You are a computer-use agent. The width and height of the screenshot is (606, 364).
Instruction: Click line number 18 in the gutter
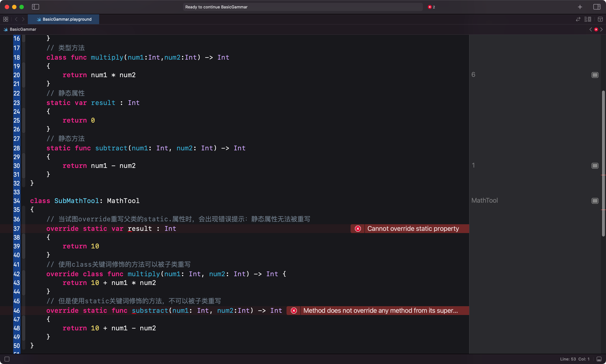[16, 57]
